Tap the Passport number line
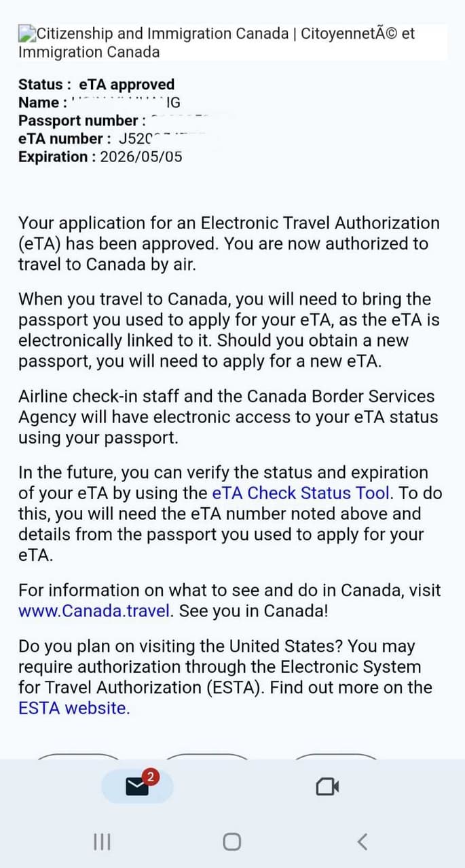Screen dimensions: 465x868 tap(81, 121)
